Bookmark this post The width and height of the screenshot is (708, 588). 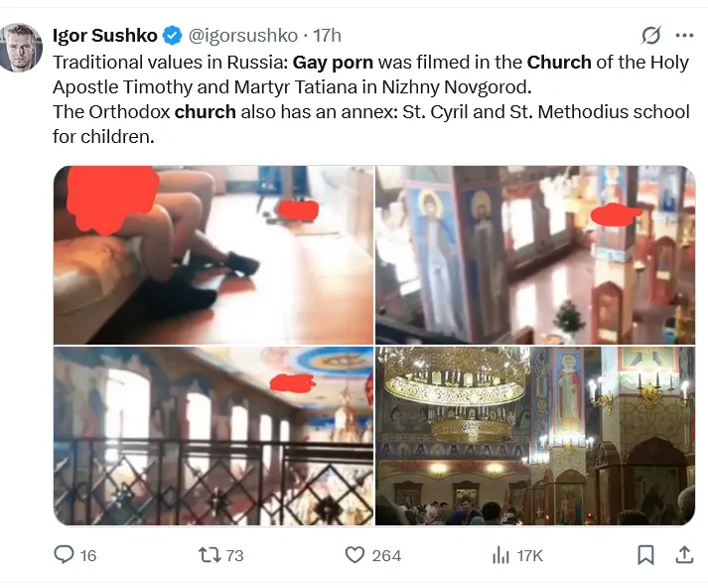(645, 554)
